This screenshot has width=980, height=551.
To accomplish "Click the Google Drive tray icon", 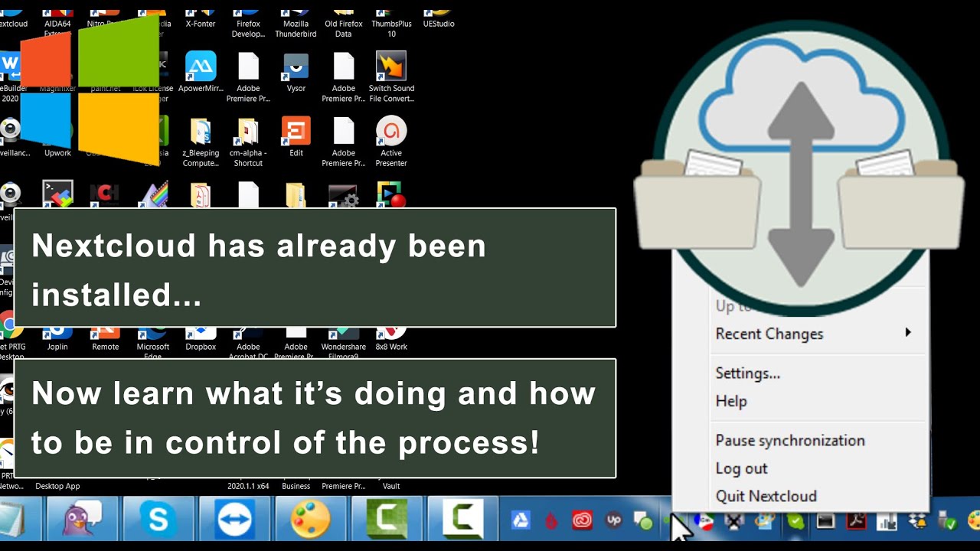I will 521,521.
